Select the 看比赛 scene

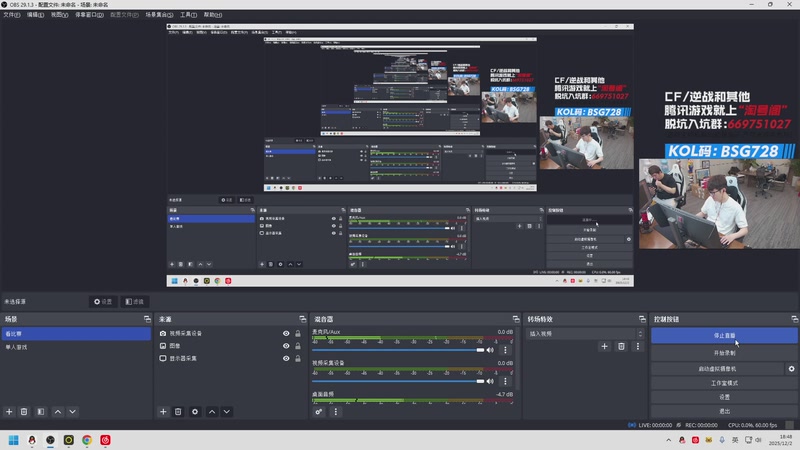[76, 334]
